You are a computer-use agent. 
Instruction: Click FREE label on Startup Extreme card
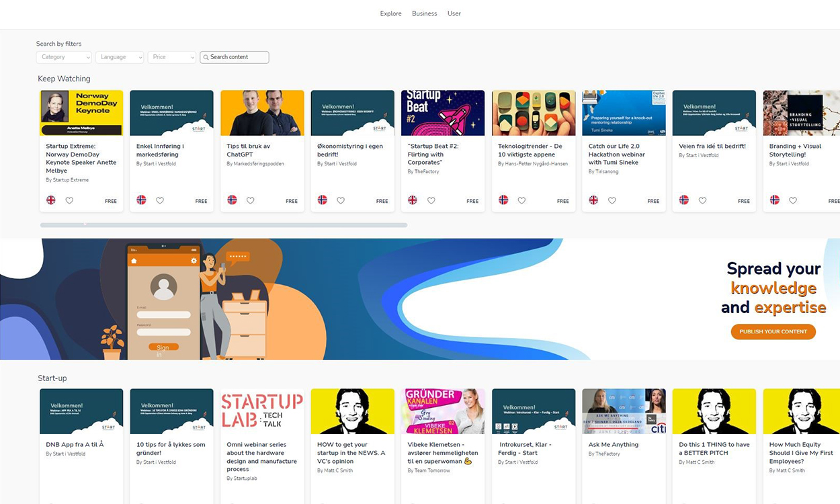[111, 201]
